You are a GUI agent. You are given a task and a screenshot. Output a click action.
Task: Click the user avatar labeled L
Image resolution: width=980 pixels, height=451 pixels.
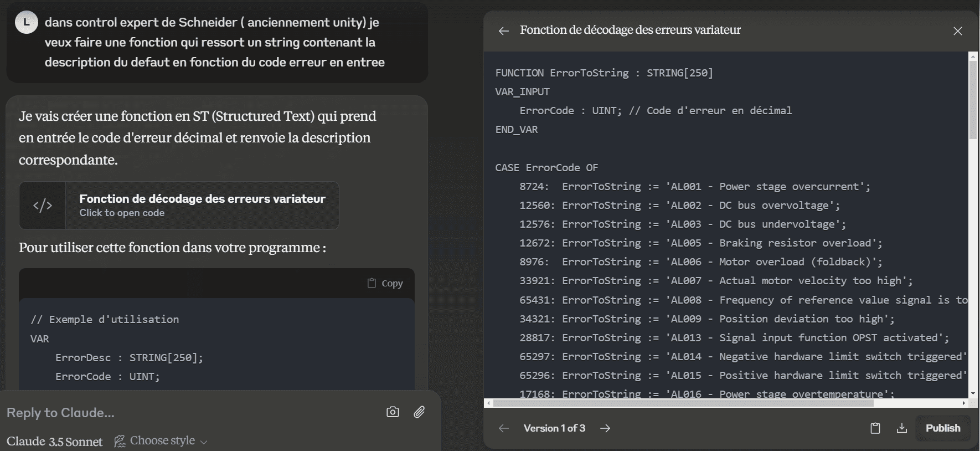pyautogui.click(x=26, y=23)
